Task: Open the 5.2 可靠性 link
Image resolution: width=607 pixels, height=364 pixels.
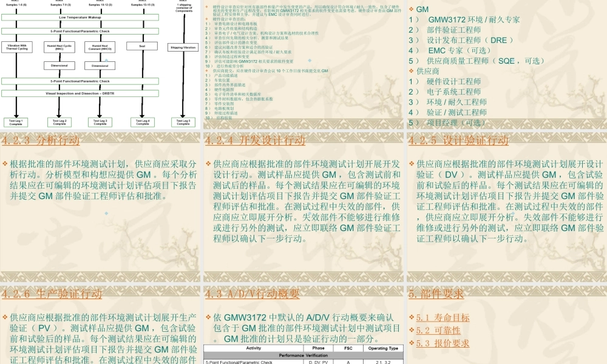Action: click(438, 331)
